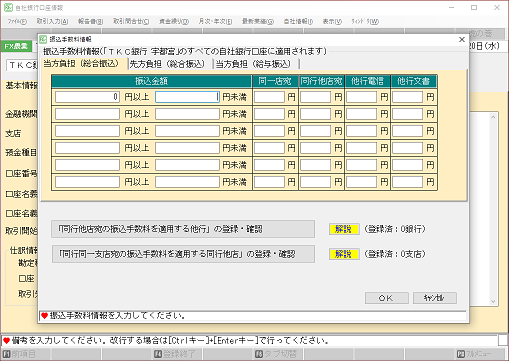
Task: Click first row 他行電信 fee field
Action: point(361,97)
